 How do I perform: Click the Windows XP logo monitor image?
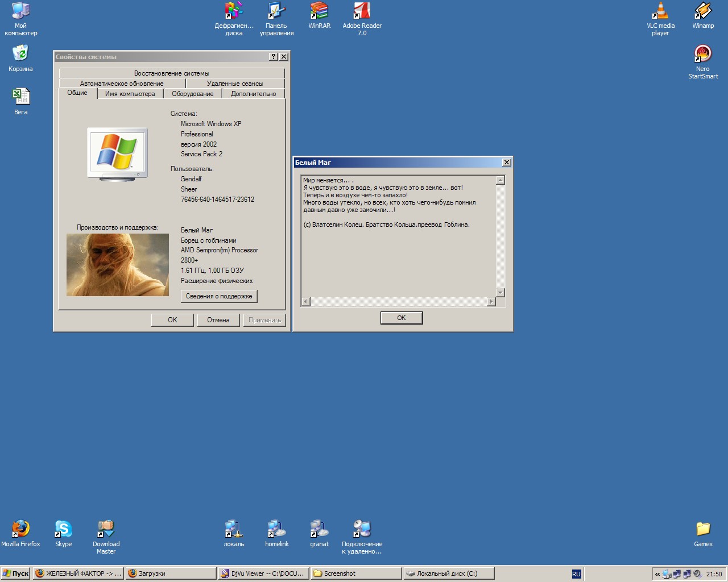coord(118,154)
